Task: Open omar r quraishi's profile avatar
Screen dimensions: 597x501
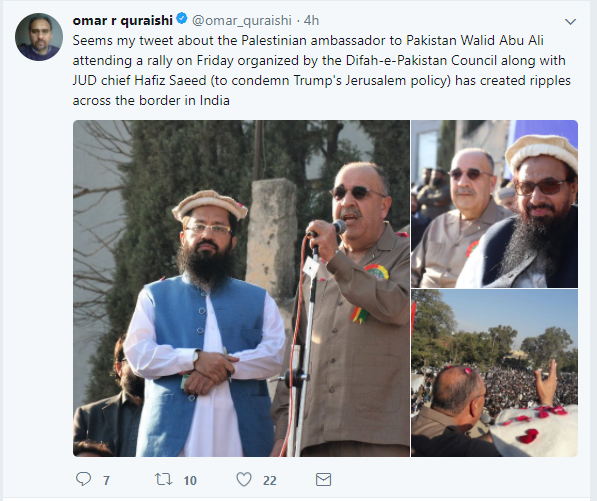Action: 39,37
